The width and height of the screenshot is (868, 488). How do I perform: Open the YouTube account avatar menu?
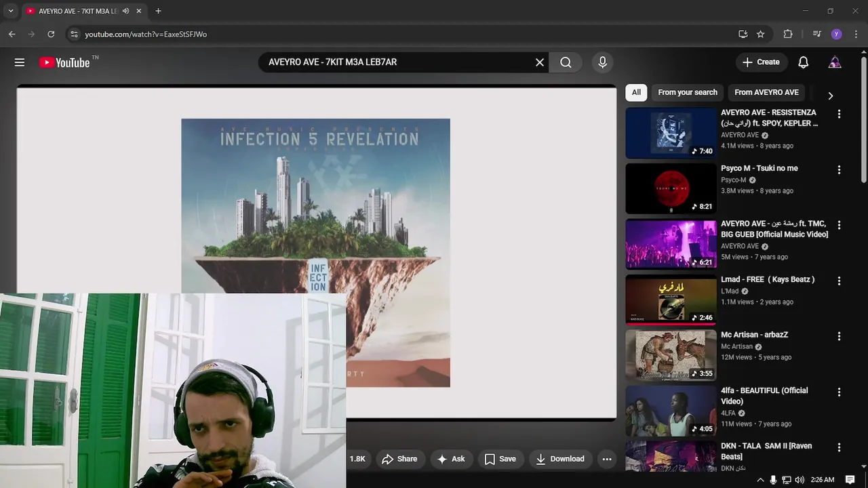point(835,62)
